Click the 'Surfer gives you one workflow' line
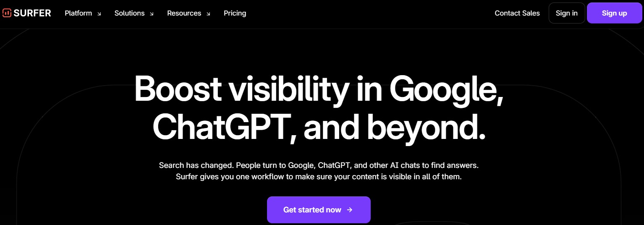 319,177
